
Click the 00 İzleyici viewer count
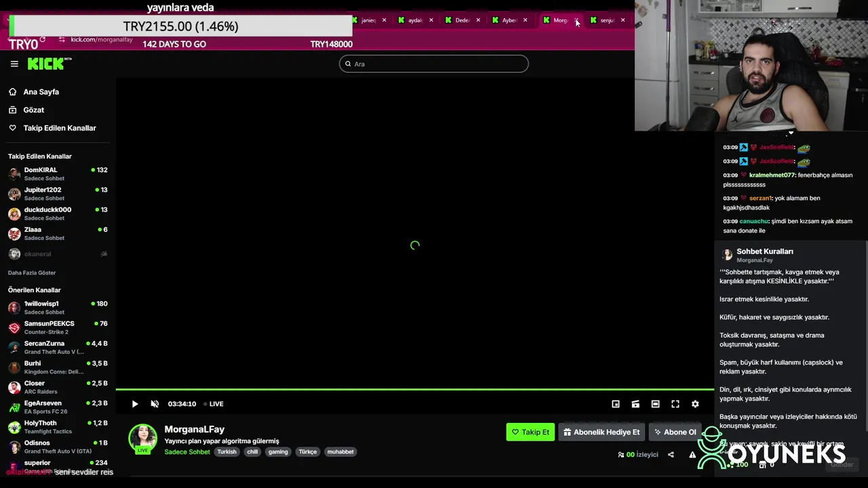click(x=637, y=455)
